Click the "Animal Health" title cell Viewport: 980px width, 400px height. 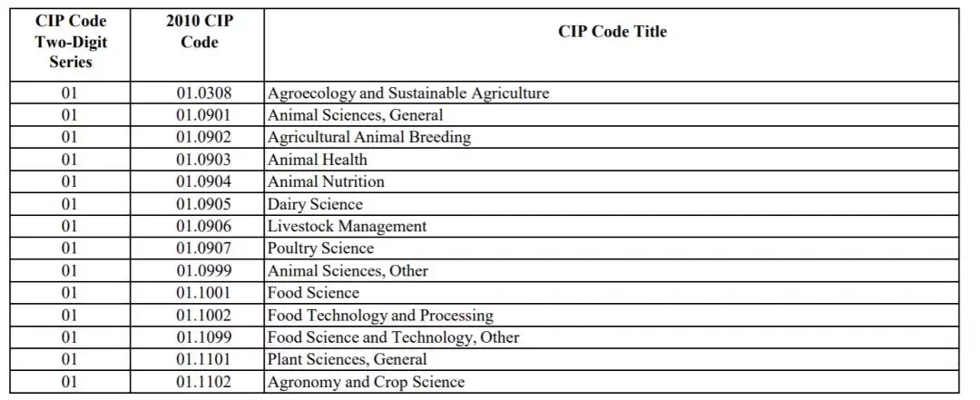318,160
